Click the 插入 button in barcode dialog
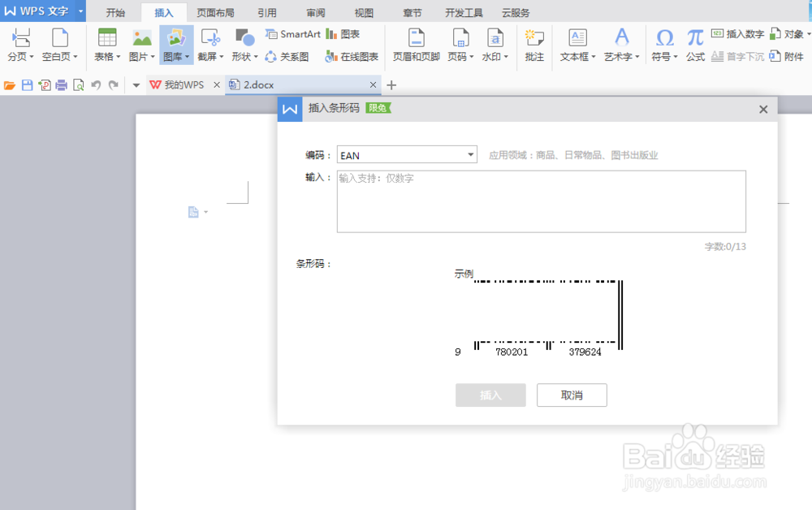 click(490, 395)
